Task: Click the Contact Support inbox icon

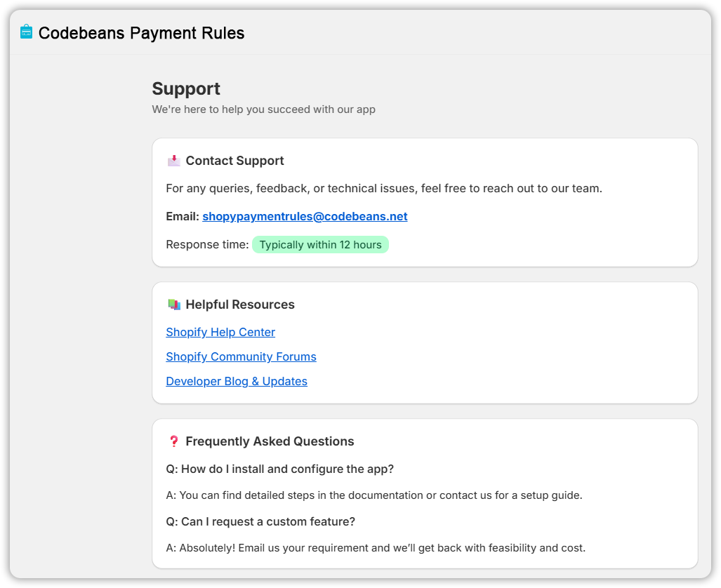Action: coord(173,161)
